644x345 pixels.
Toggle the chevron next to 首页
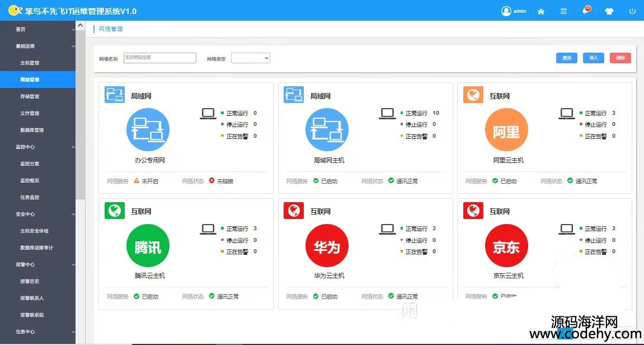pos(73,29)
